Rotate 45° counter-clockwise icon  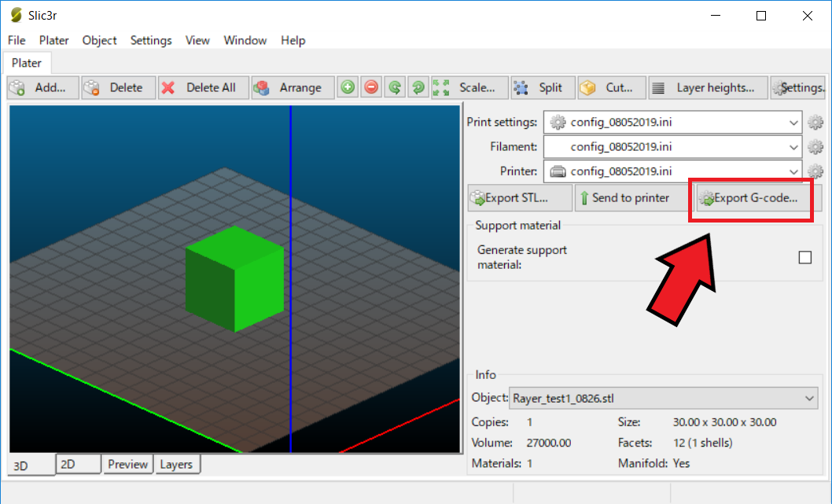pyautogui.click(x=395, y=87)
